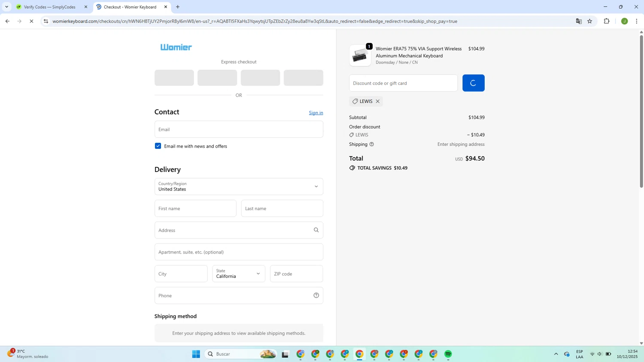Screen dimensions: 644x362
Task: Click the last express checkout placeholder button
Action: click(303, 78)
